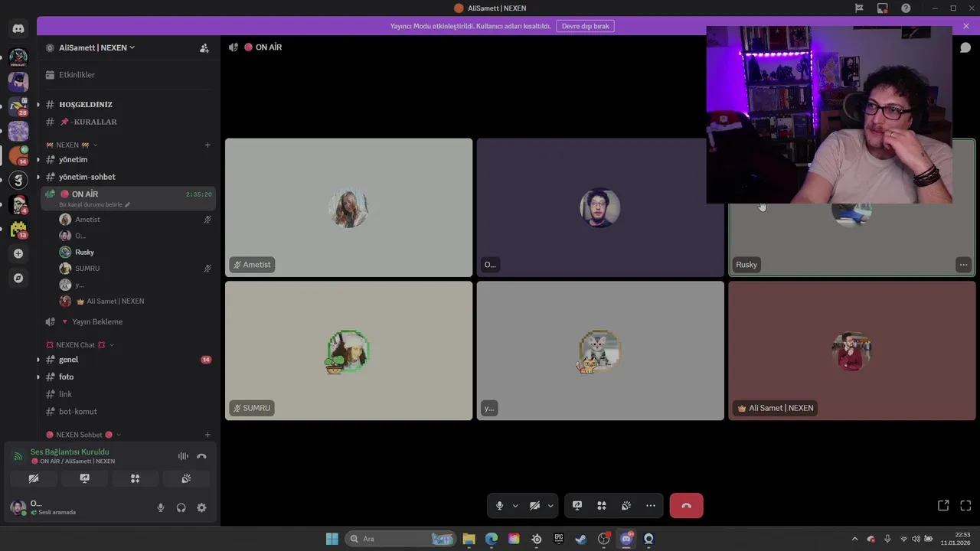
Task: Share your screen from the call bar
Action: point(577,506)
